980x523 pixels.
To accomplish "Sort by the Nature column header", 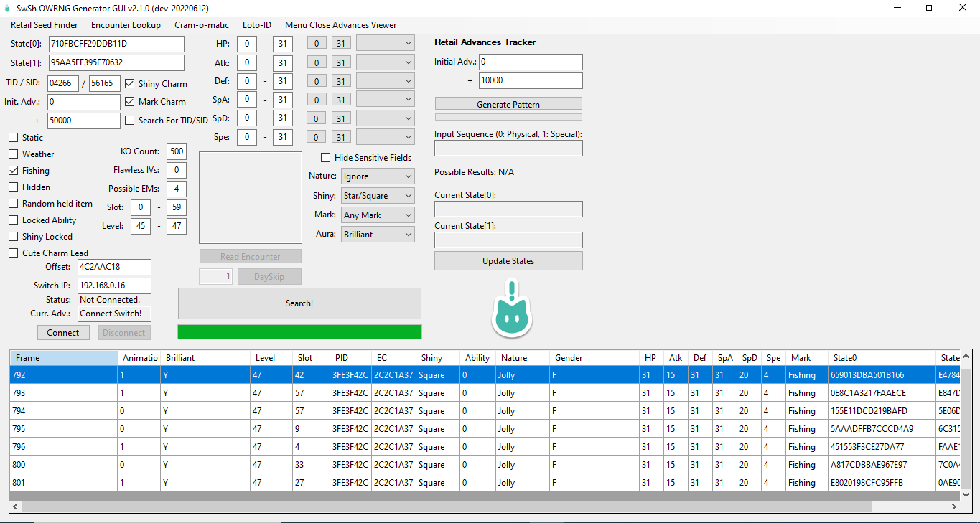I will pos(523,358).
